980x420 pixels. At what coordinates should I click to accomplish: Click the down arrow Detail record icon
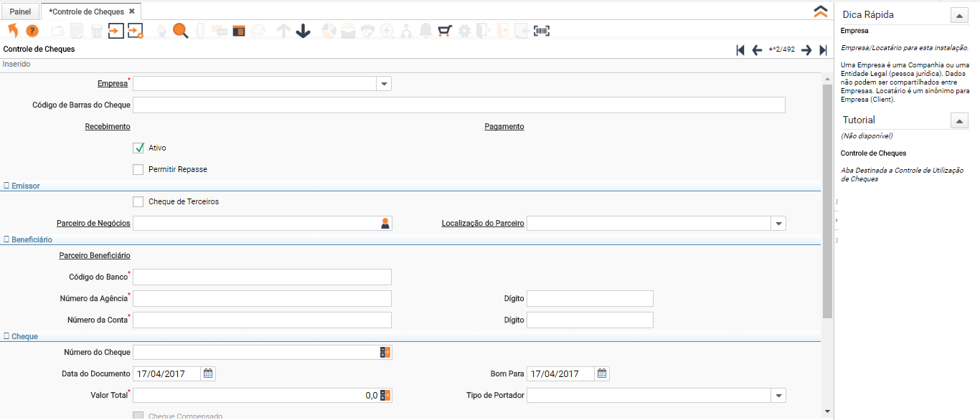303,31
